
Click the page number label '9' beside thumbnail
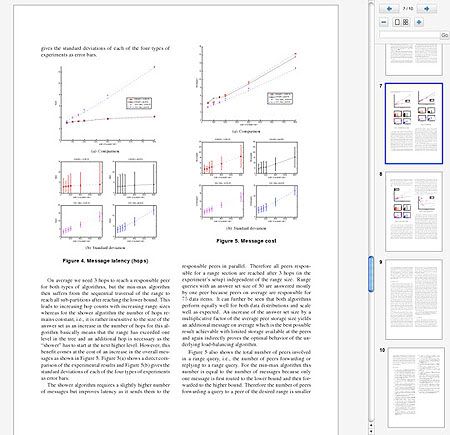381,262
